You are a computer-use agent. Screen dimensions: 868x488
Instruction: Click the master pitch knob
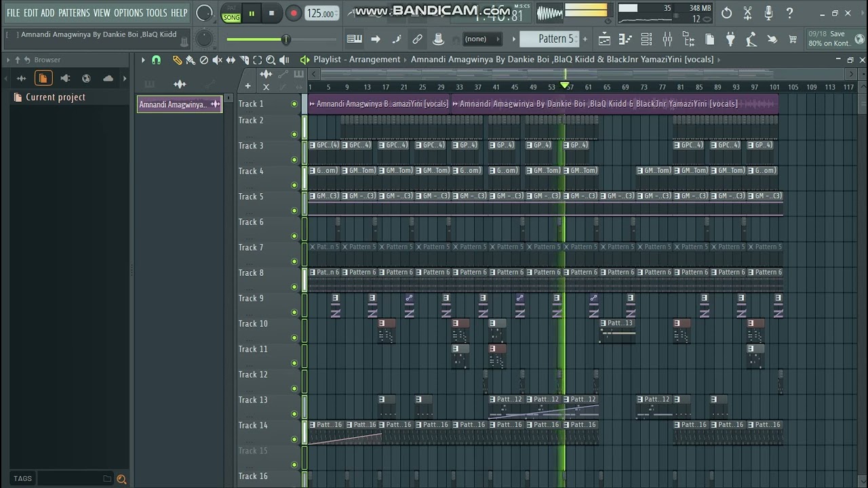[x=204, y=39]
